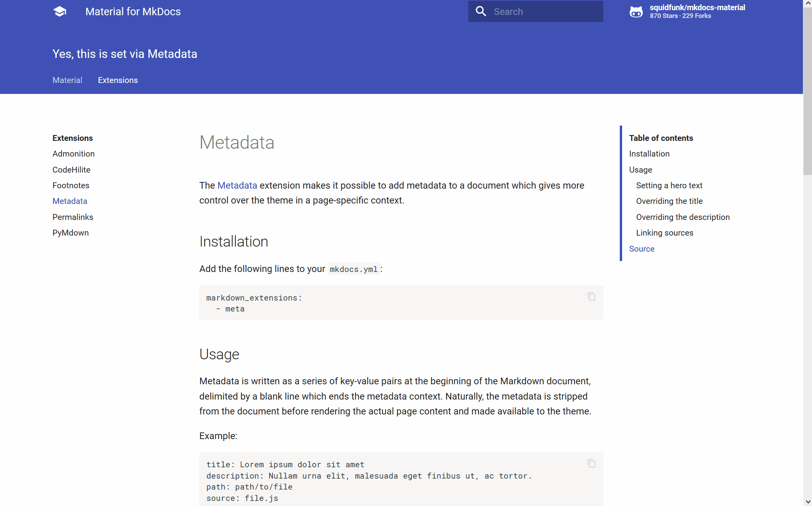Viewport: 812px width, 506px height.
Task: Navigate to Footnotes in the sidebar
Action: 71,185
